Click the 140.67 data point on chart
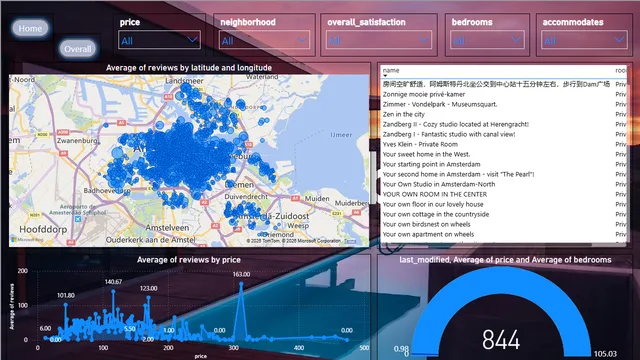Screen dimensions: 640x360 coord(113,291)
